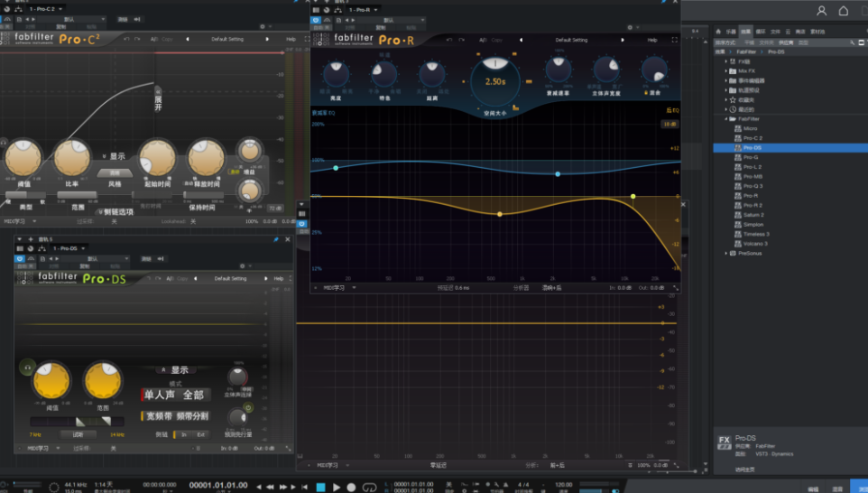This screenshot has width=868, height=493.
Task: Collapse the FabFilter folder in browser
Action: (x=727, y=118)
